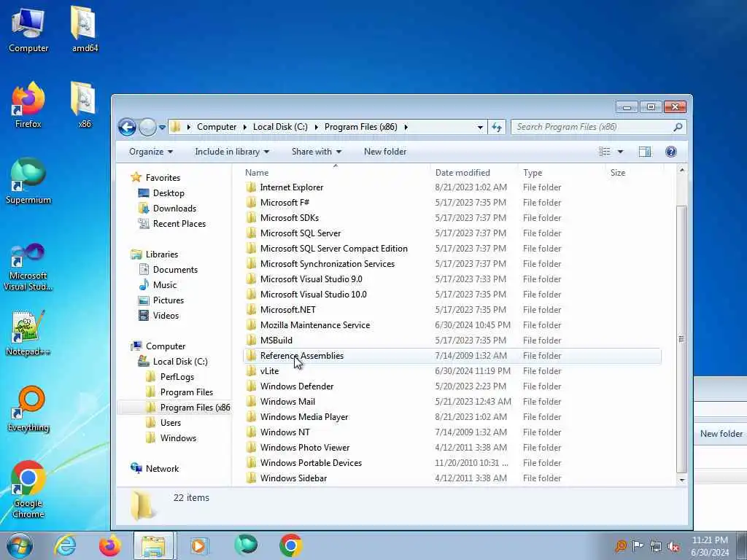Click file list vertical scrollbar thumb
The width and height of the screenshot is (747, 560).
(x=682, y=338)
